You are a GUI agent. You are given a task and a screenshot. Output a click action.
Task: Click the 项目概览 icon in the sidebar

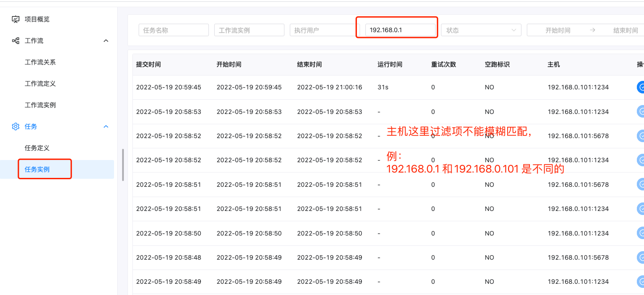pyautogui.click(x=15, y=19)
